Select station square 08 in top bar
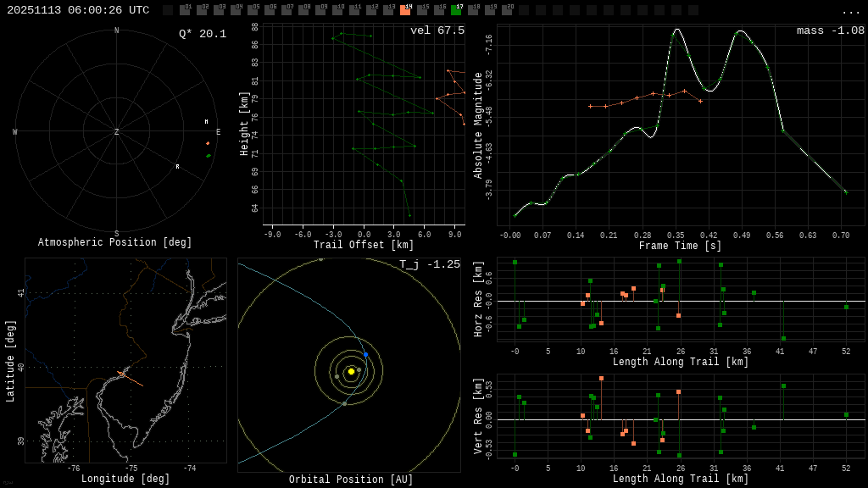This screenshot has width=868, height=488. coord(304,10)
